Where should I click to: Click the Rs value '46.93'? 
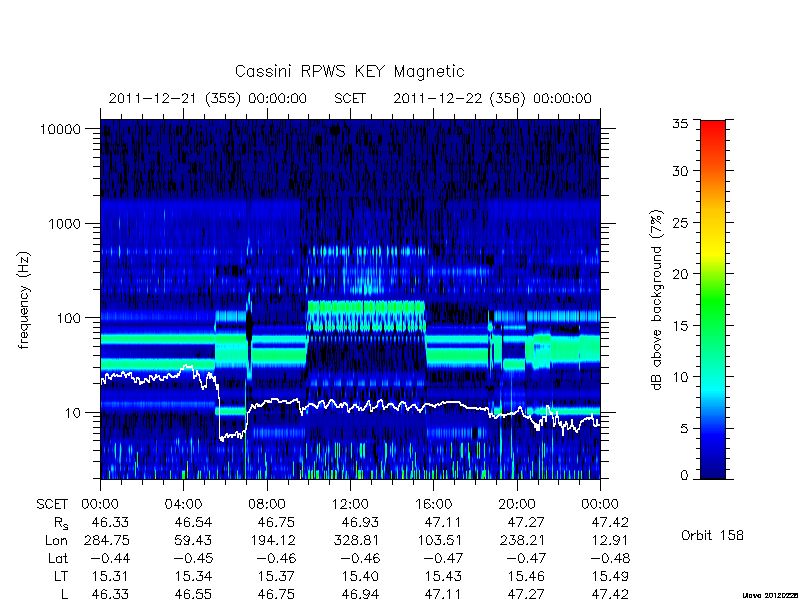pos(360,523)
